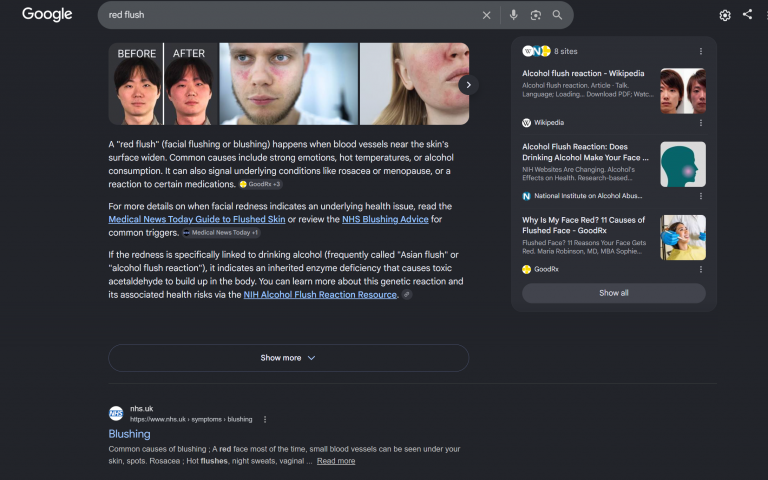Image resolution: width=768 pixels, height=480 pixels.
Task: Open the three-dot menu for National Institute source
Action: 701,196
